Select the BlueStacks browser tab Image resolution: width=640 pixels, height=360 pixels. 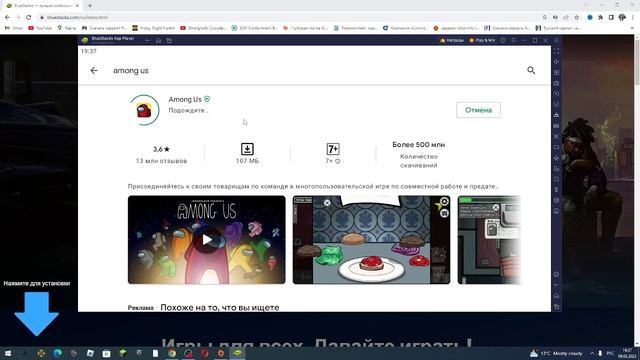pyautogui.click(x=41, y=6)
